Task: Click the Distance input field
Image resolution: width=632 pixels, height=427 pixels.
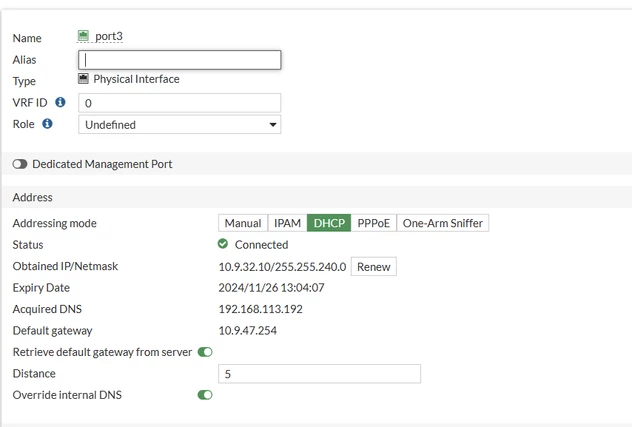Action: coord(319,374)
